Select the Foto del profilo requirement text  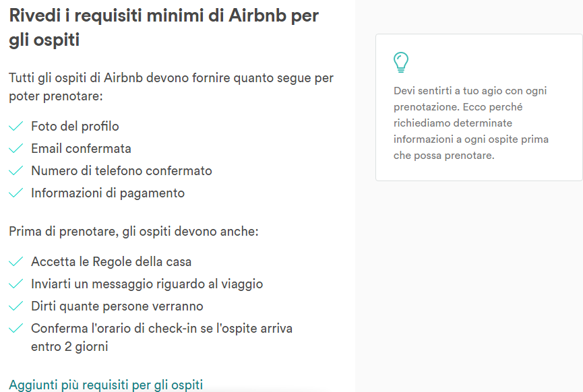tap(75, 127)
